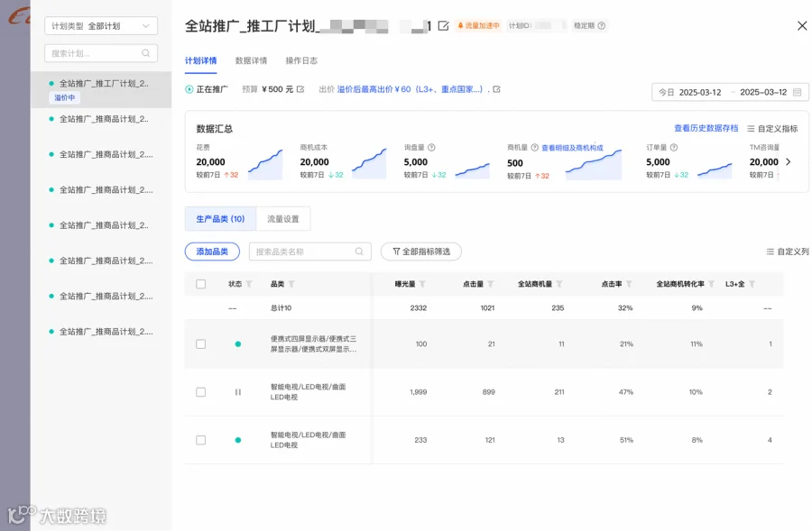
Task: Toggle the select-all checkbox in table header
Action: tap(201, 284)
